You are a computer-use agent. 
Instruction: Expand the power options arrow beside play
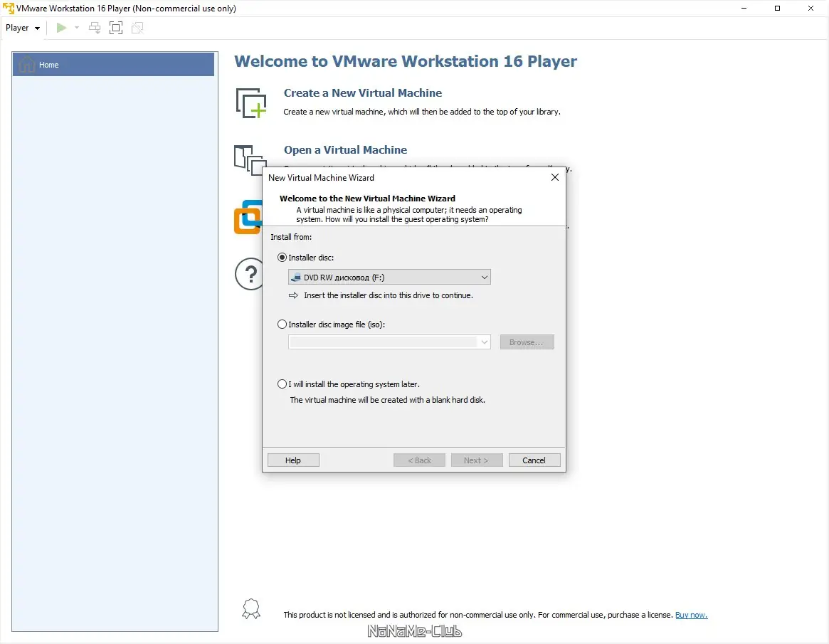pyautogui.click(x=77, y=28)
